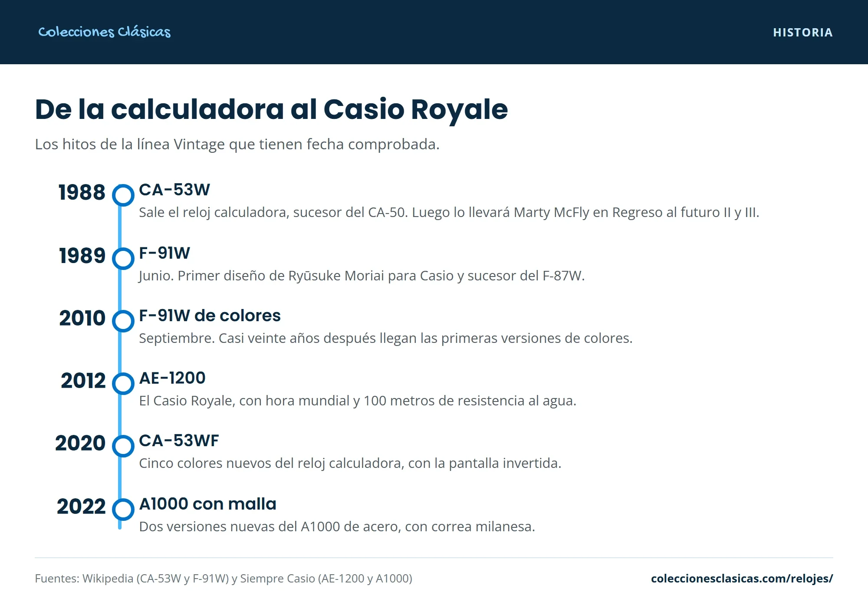The width and height of the screenshot is (868, 612).
Task: Click the Colecciones Clásicas logo
Action: pos(104,32)
